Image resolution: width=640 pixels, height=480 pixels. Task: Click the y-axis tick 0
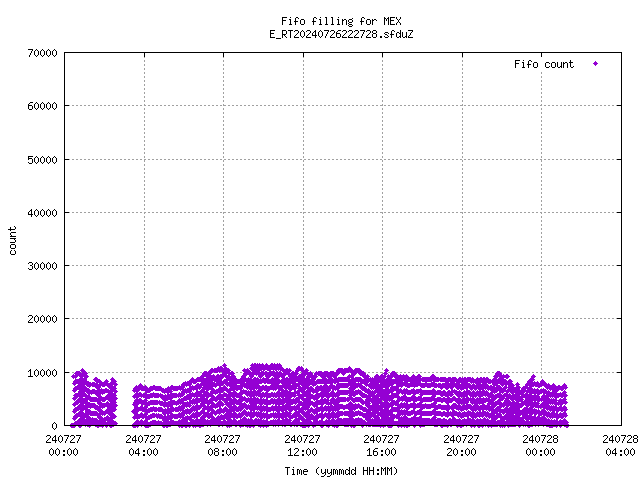point(55,426)
